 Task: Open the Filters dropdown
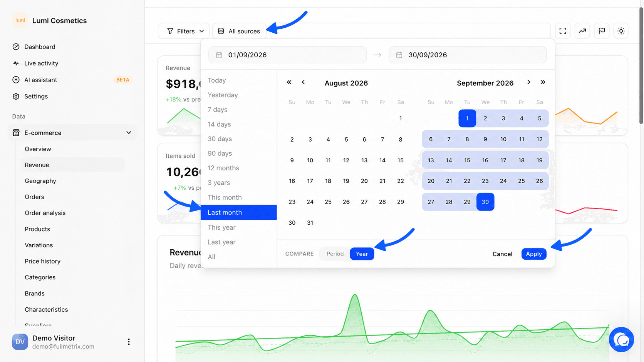184,31
